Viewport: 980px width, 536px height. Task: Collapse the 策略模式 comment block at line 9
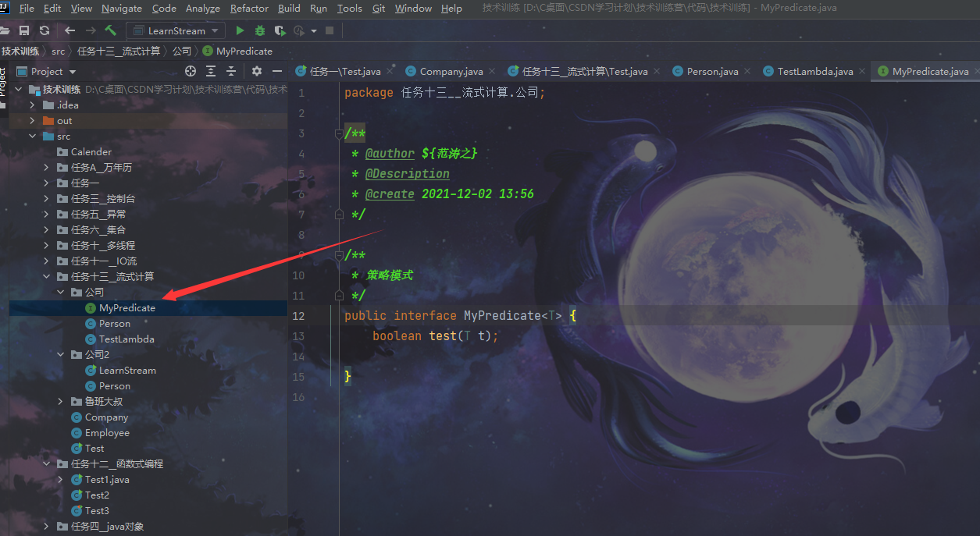pyautogui.click(x=338, y=255)
